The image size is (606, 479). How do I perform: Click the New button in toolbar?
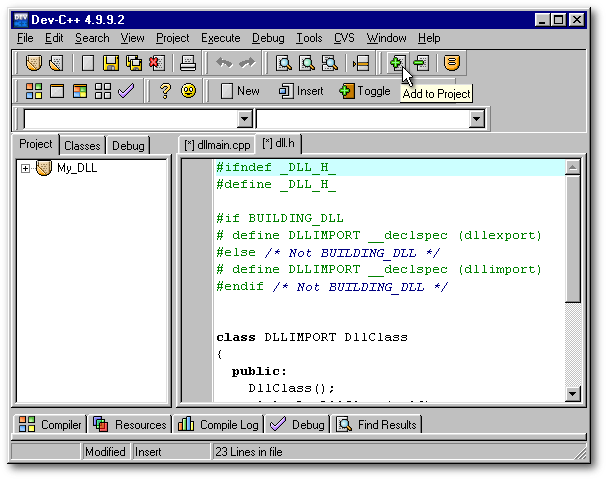pyautogui.click(x=239, y=91)
